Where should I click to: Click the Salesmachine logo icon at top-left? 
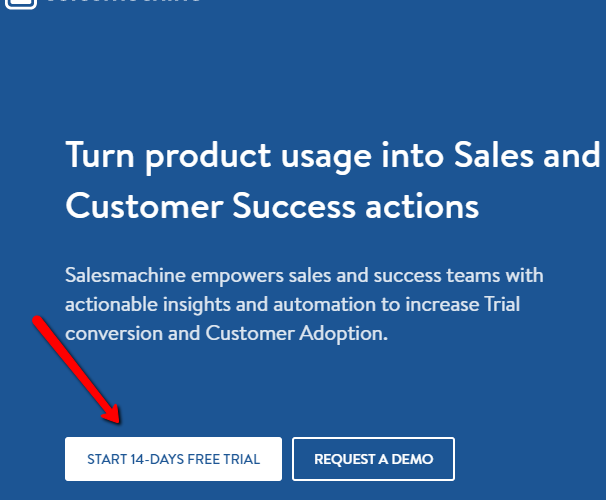point(21,4)
